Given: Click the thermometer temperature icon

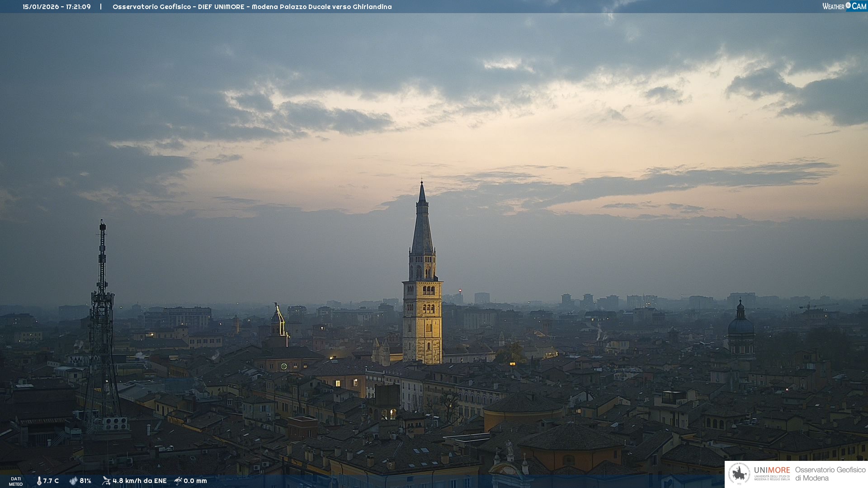Looking at the screenshot, I should (39, 481).
